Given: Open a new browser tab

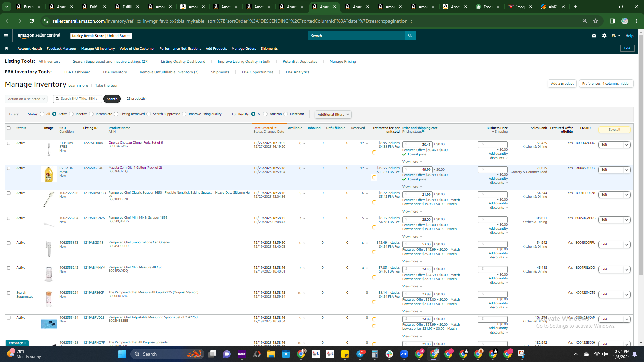Looking at the screenshot, I should 575,7.
